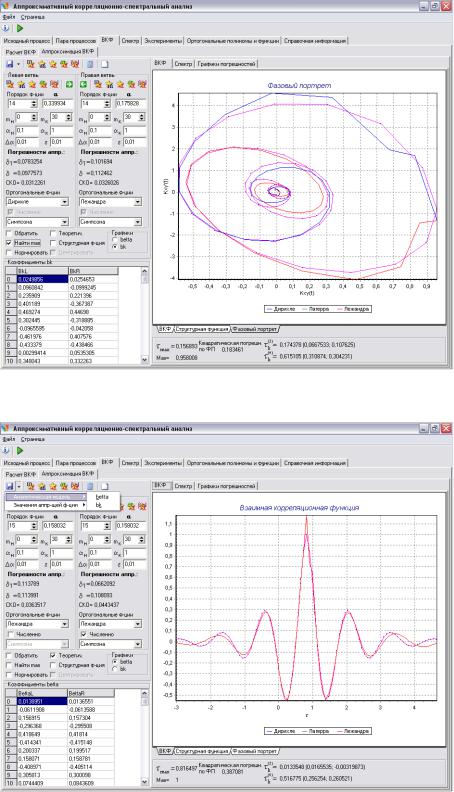The height and width of the screenshot is (792, 454).
Task: Open left Симпсона method dropdown in top window
Action: coord(65,222)
